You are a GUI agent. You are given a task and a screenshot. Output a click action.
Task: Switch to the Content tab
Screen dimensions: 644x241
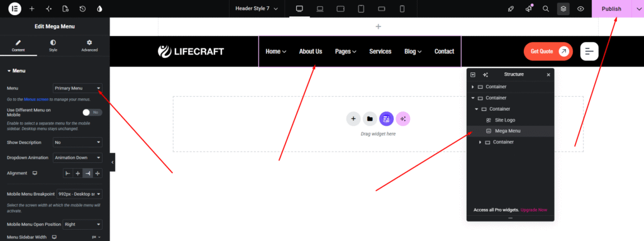[x=18, y=46]
